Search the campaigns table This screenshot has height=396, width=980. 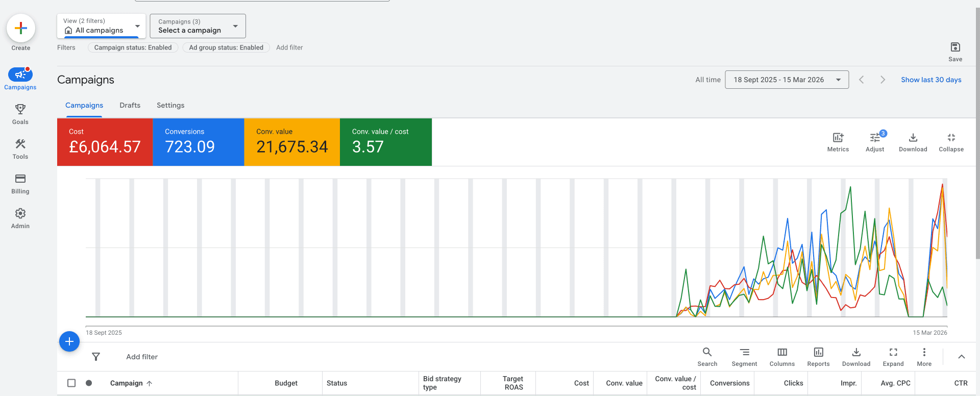point(707,357)
